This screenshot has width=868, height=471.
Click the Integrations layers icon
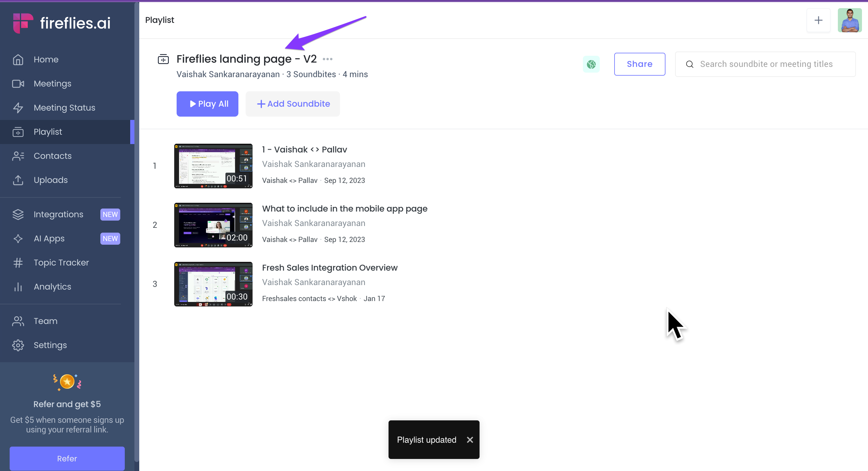tap(18, 215)
